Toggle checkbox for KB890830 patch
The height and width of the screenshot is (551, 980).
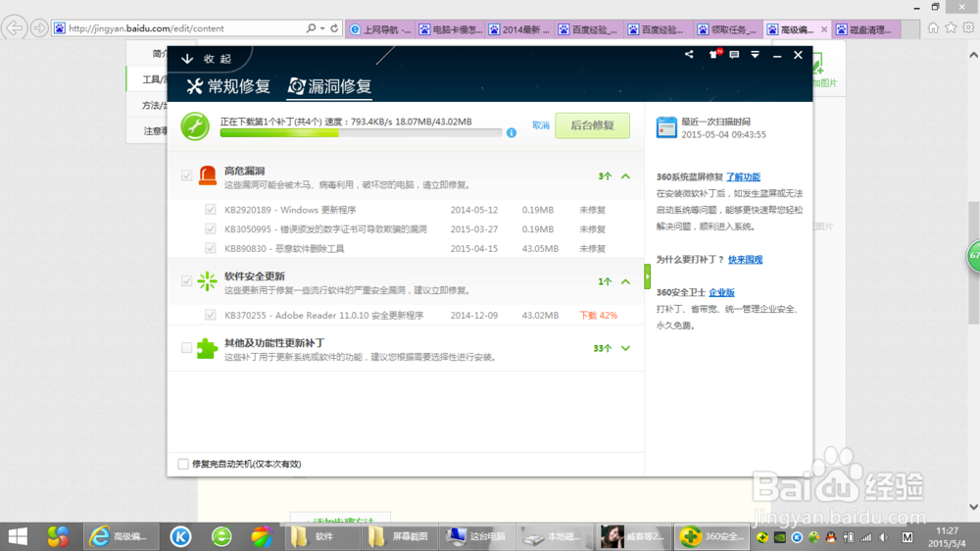[x=210, y=248]
